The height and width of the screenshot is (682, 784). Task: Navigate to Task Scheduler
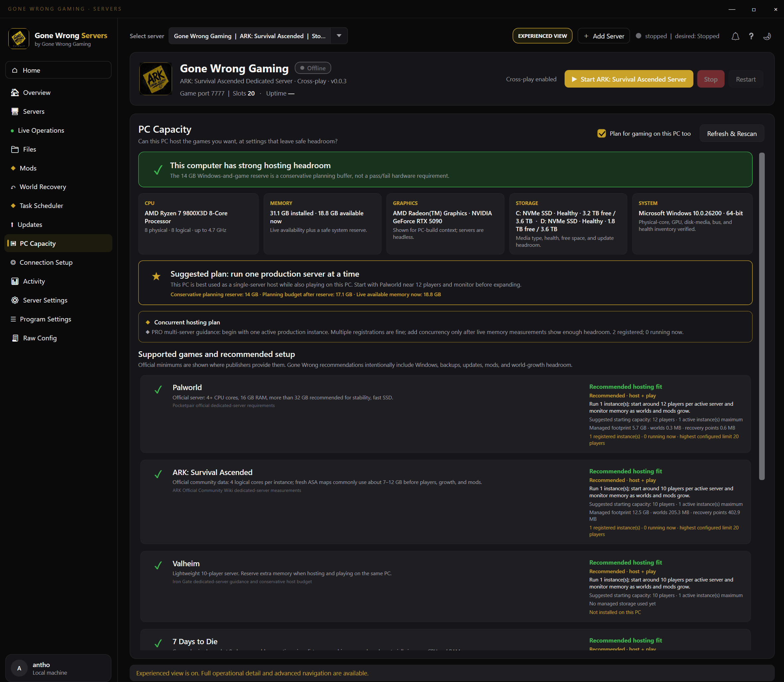coord(58,206)
